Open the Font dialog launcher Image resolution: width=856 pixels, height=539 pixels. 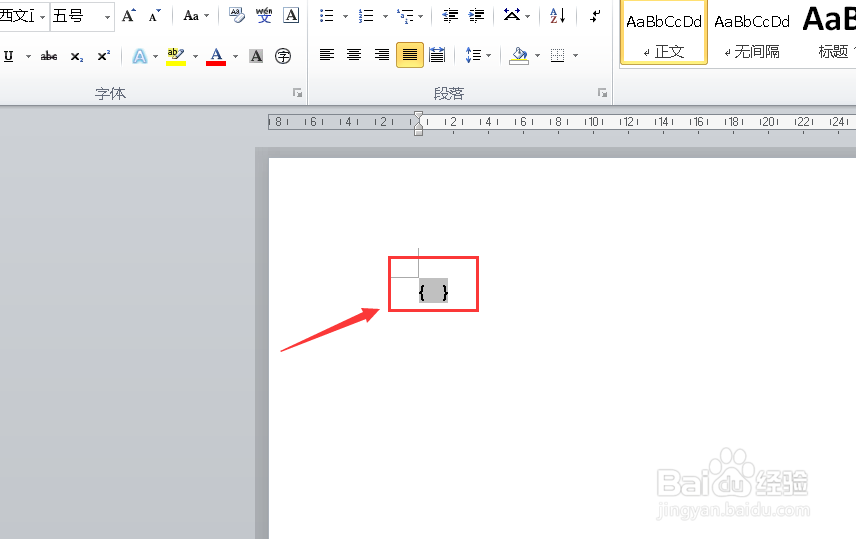click(x=298, y=93)
